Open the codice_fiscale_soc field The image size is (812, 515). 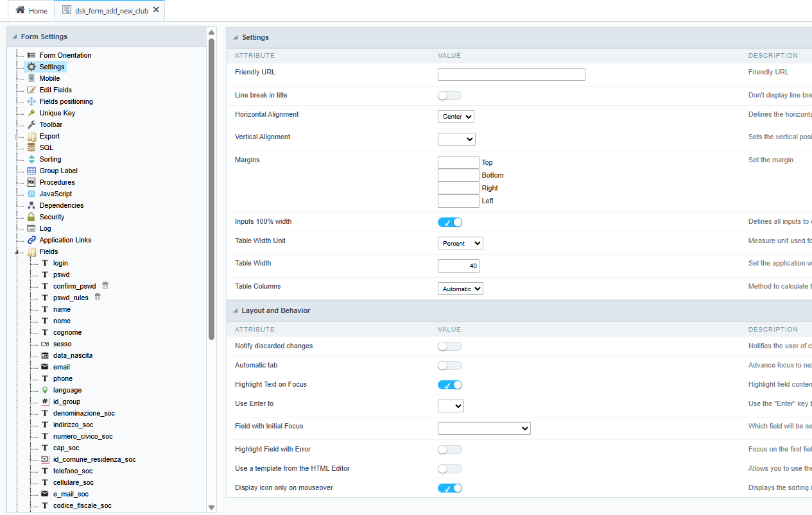tap(82, 505)
